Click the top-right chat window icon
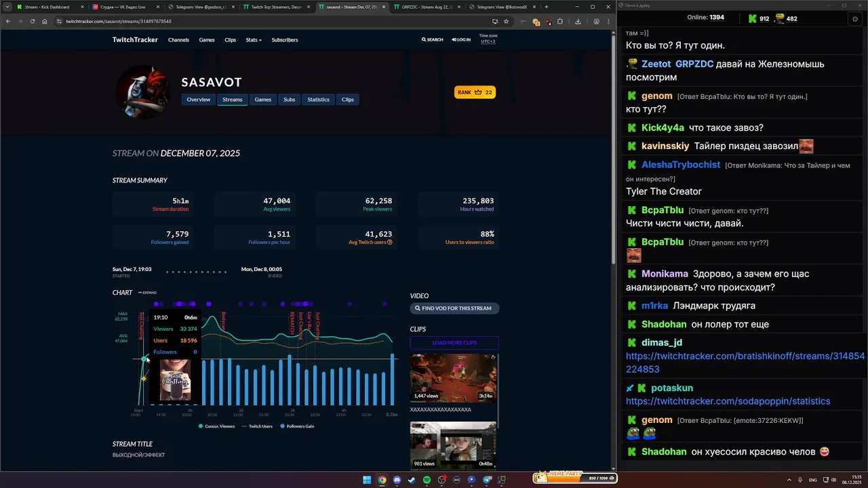Screen dimensions: 868x488 (854, 19)
